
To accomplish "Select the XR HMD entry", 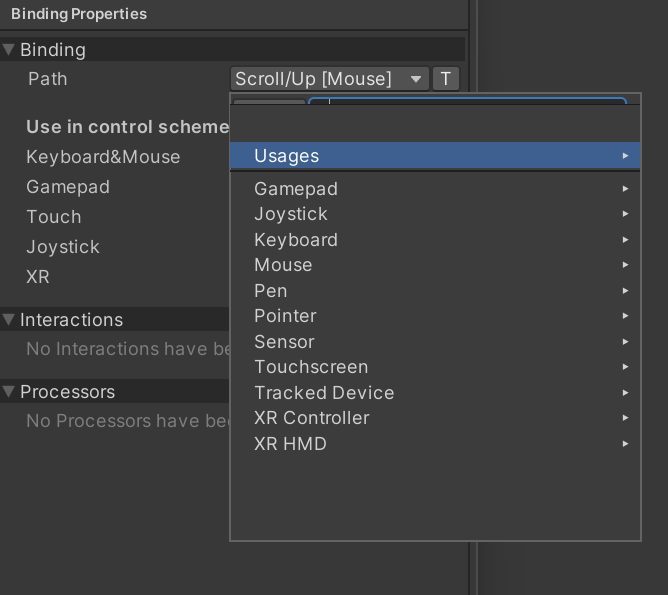I will pyautogui.click(x=290, y=444).
